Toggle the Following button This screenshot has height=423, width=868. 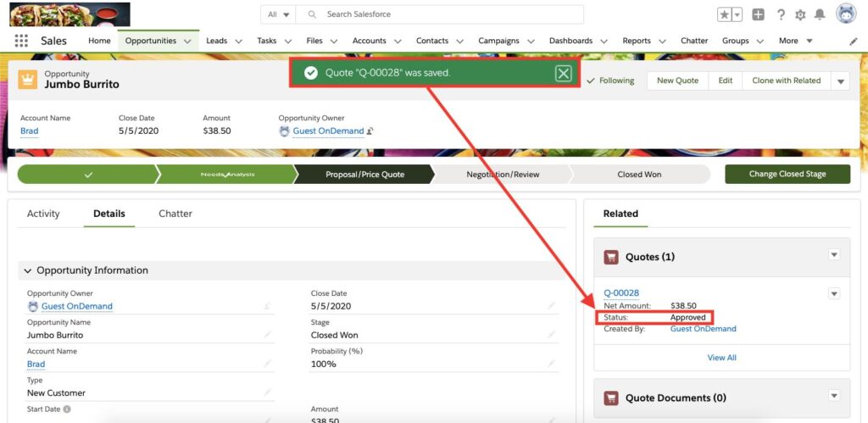click(x=610, y=81)
